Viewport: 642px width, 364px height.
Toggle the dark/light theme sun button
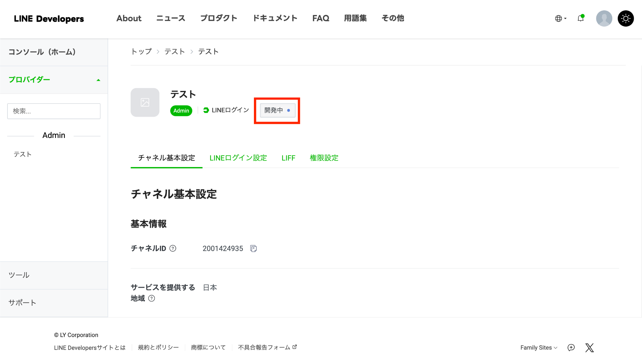(x=626, y=18)
